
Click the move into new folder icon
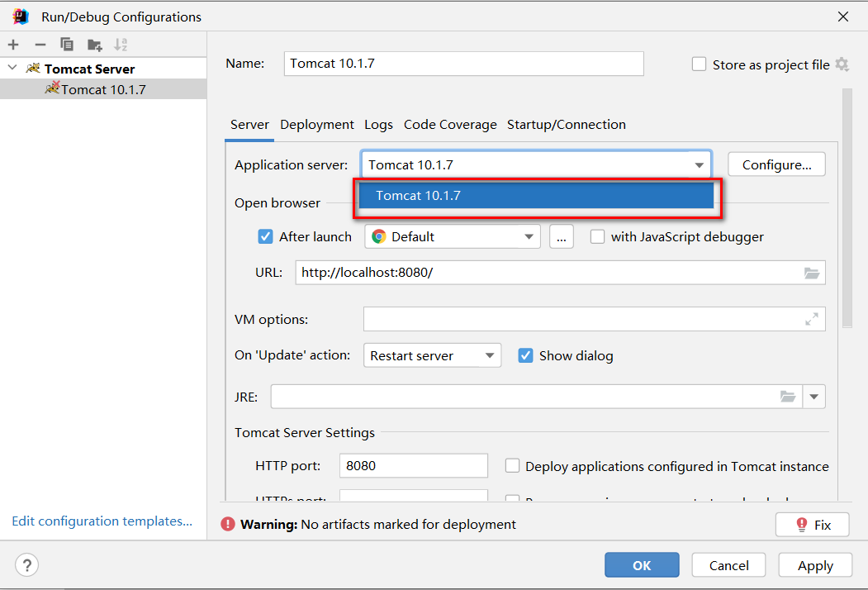(94, 45)
